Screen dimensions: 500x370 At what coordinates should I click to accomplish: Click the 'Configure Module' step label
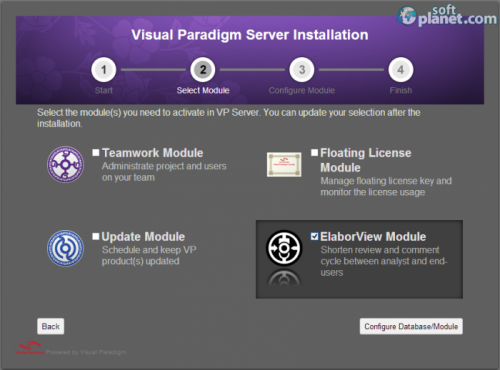click(x=302, y=90)
